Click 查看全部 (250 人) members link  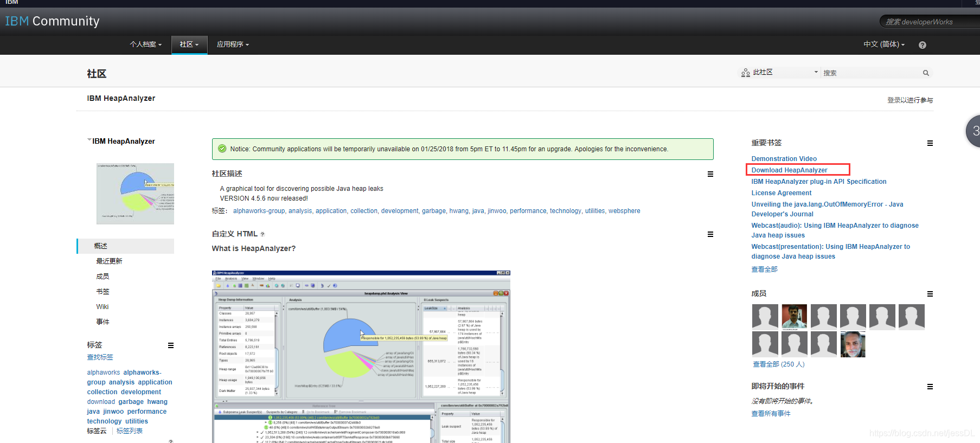pyautogui.click(x=778, y=364)
